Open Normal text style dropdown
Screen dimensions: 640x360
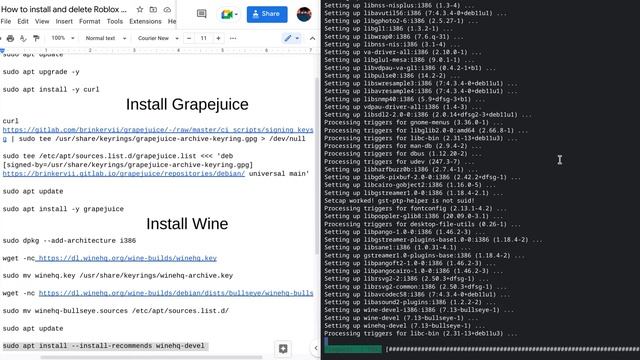pyautogui.click(x=106, y=38)
